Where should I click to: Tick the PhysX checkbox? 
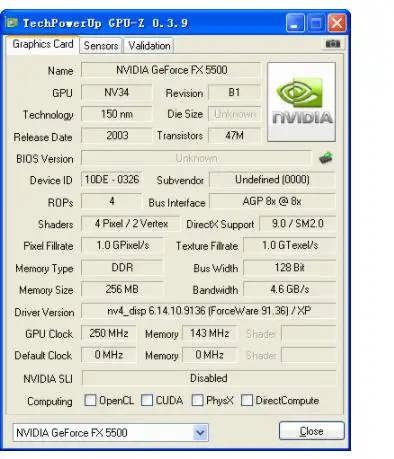pos(197,400)
